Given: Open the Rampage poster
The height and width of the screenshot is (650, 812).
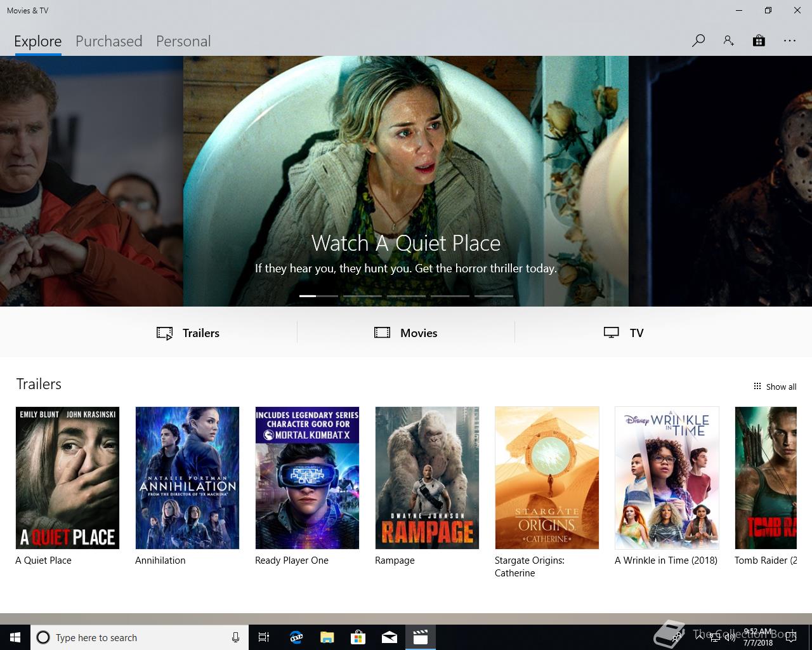Looking at the screenshot, I should coord(427,478).
